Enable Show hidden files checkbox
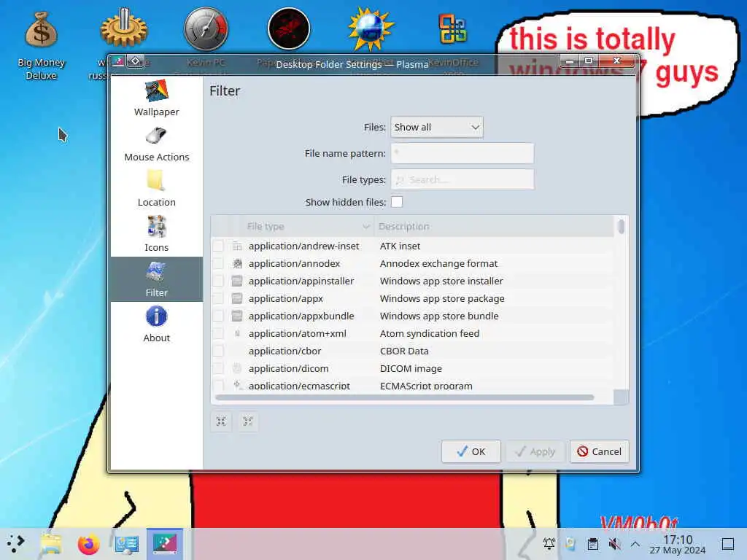 pos(396,202)
